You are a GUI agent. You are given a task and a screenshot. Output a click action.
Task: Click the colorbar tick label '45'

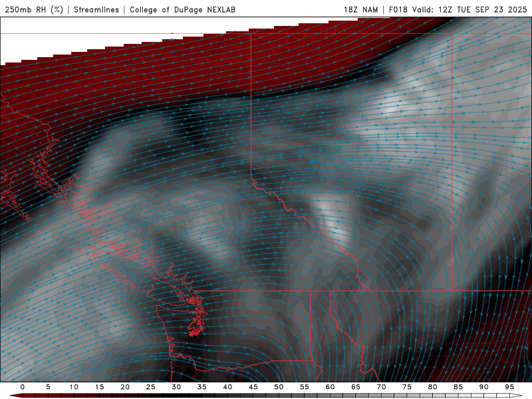click(253, 387)
